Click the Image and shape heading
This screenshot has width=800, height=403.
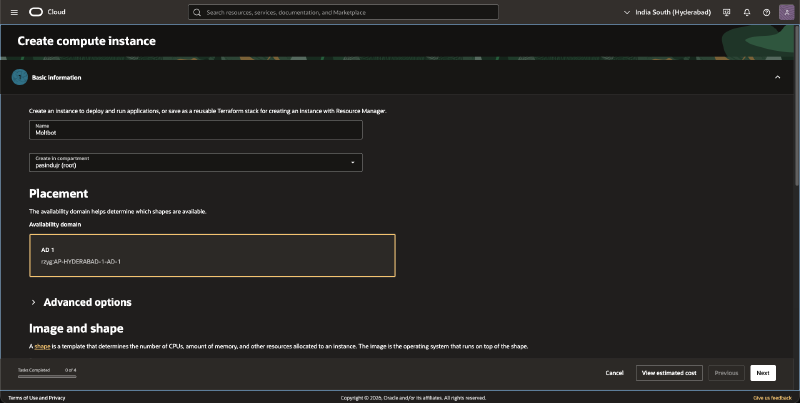click(x=76, y=329)
